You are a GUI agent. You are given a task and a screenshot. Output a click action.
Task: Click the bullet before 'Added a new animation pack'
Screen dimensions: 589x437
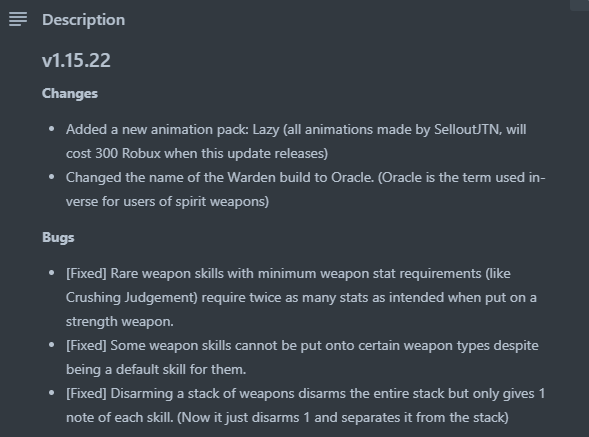(x=52, y=130)
